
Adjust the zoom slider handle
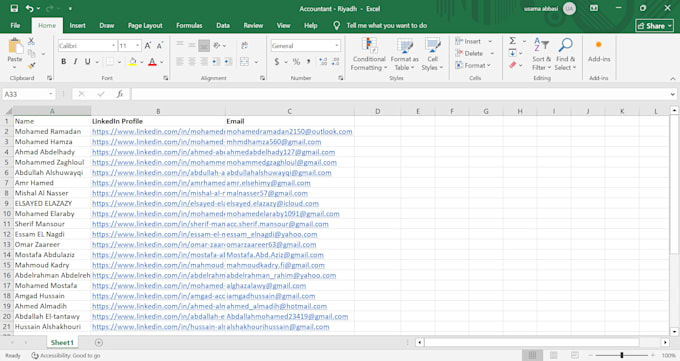click(621, 355)
